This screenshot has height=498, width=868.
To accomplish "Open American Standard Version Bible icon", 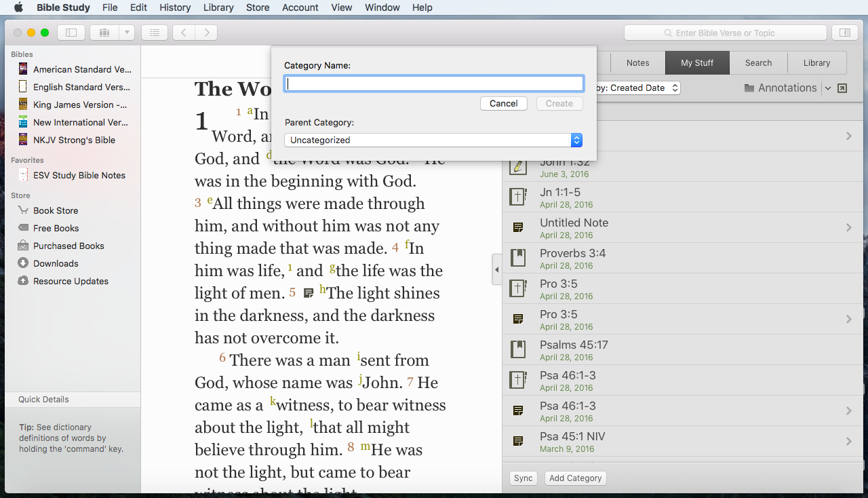I will 23,69.
